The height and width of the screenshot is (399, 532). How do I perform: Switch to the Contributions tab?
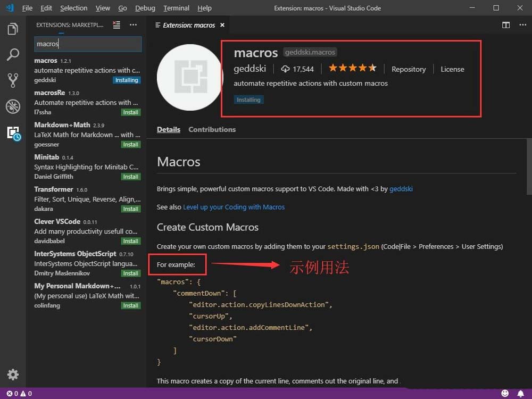click(x=212, y=129)
